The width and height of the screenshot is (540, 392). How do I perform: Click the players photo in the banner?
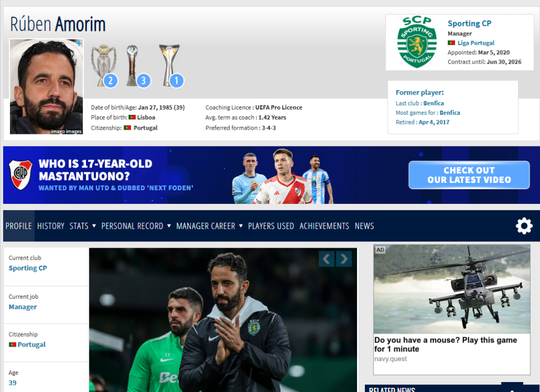point(283,176)
